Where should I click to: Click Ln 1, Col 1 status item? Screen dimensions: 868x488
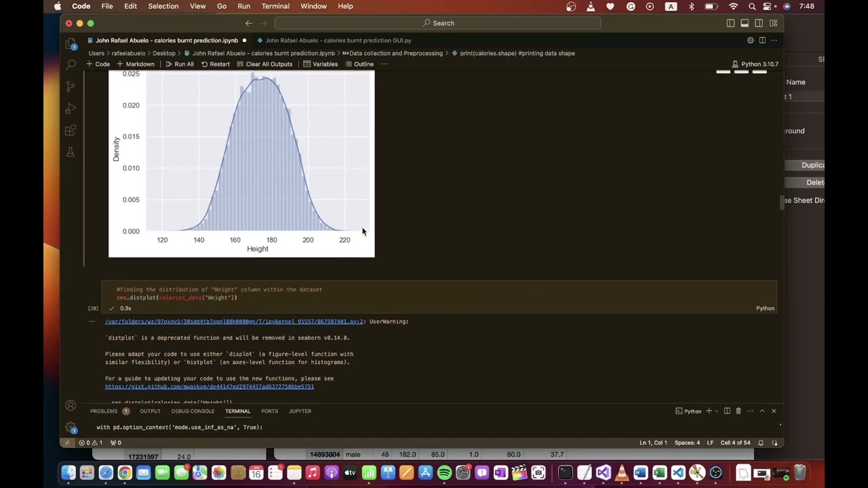tap(653, 443)
